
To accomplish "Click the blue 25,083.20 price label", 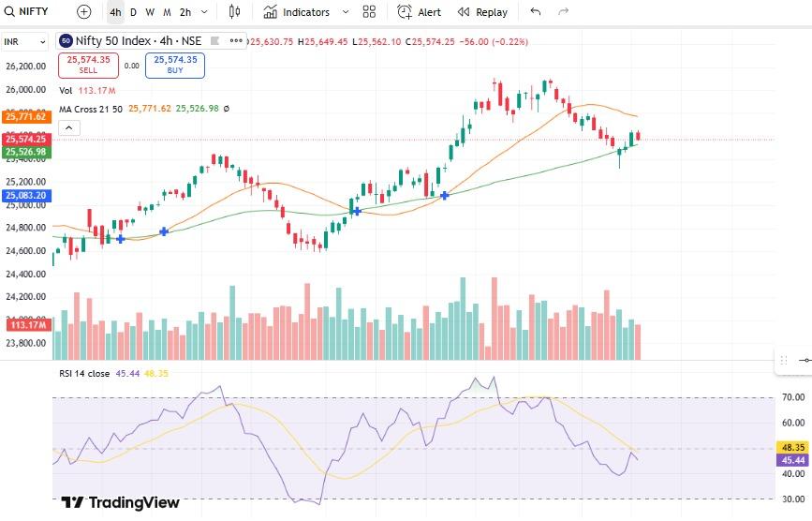I will 26,196.
